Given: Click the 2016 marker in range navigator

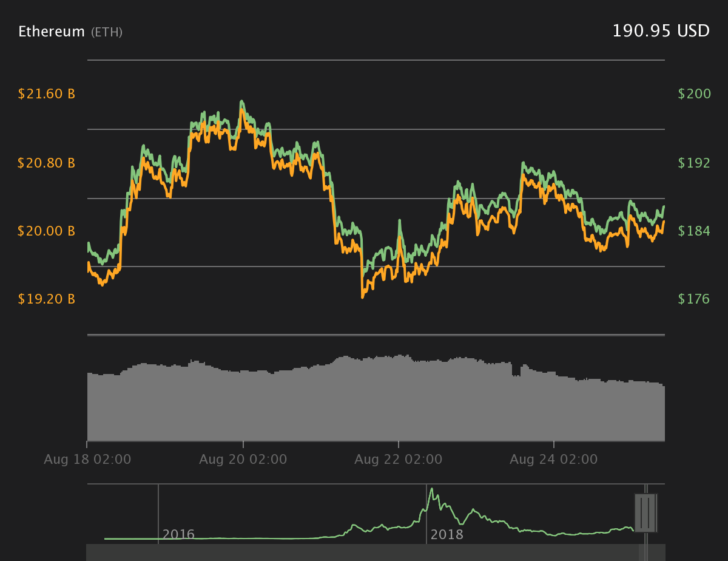Looking at the screenshot, I should 178,535.
